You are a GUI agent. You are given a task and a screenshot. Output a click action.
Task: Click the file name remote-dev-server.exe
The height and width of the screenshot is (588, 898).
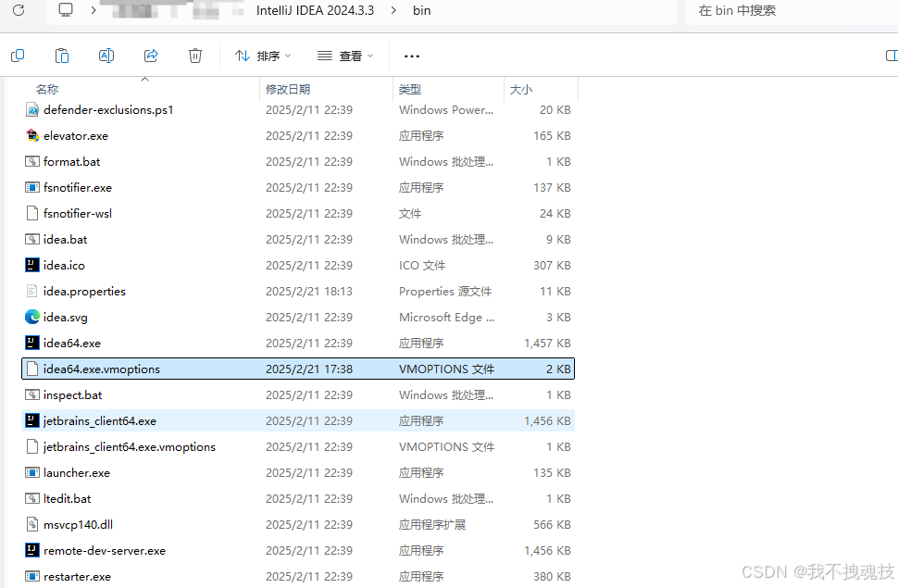tap(105, 551)
